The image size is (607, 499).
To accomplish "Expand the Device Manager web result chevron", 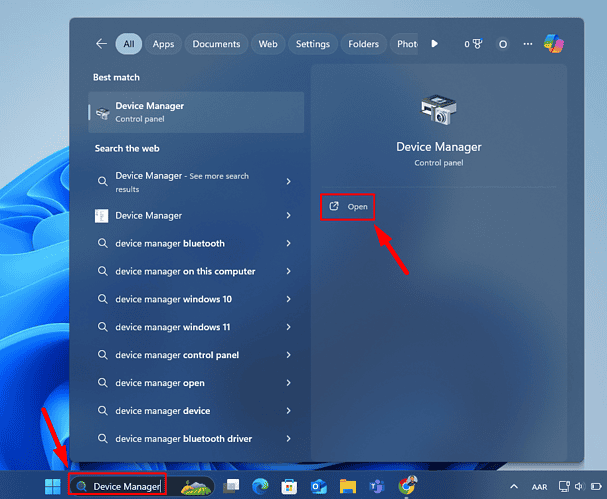I will coord(288,215).
